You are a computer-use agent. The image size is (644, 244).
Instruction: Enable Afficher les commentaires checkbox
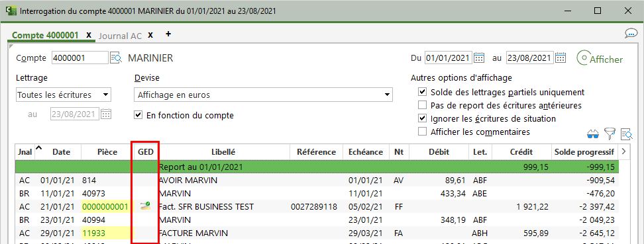pyautogui.click(x=422, y=132)
